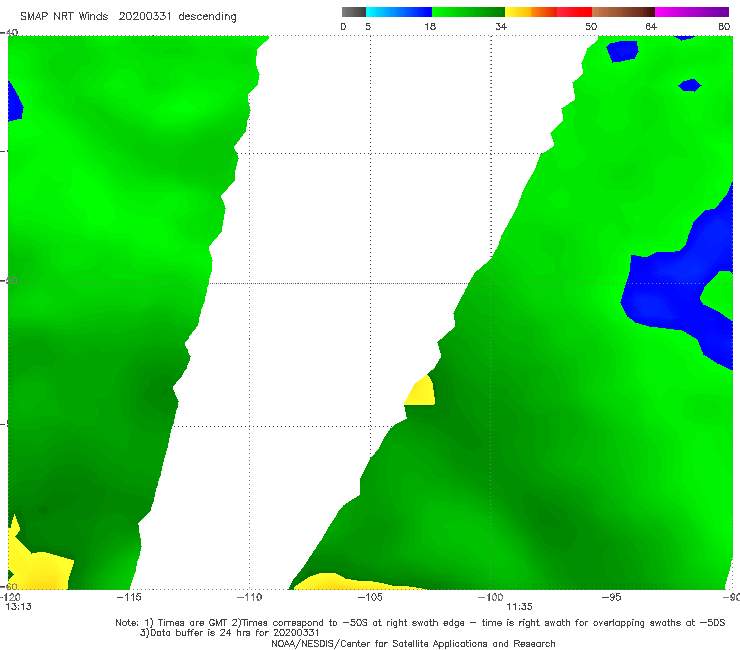Click the small blue diamond patch near top right
This screenshot has width=740, height=650.
tap(690, 85)
